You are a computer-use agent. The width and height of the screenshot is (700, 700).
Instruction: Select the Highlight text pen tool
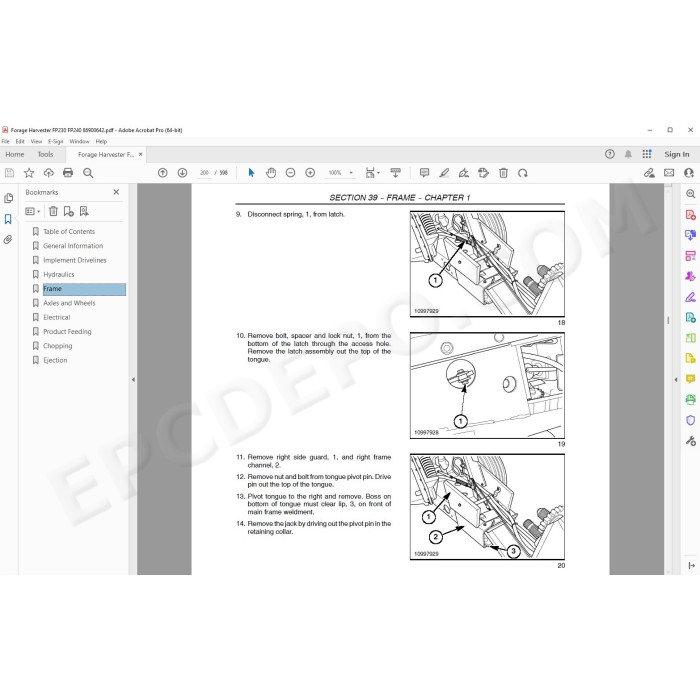[x=444, y=173]
